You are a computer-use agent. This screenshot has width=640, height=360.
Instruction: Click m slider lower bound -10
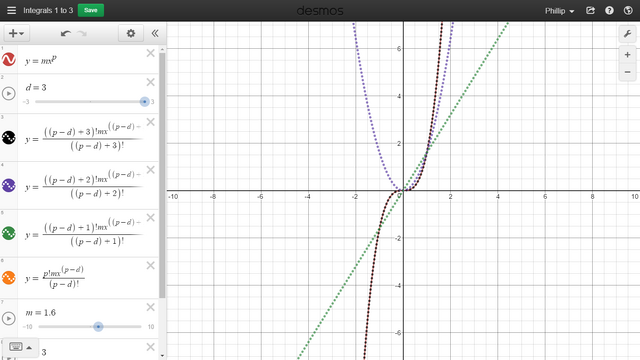pos(28,327)
